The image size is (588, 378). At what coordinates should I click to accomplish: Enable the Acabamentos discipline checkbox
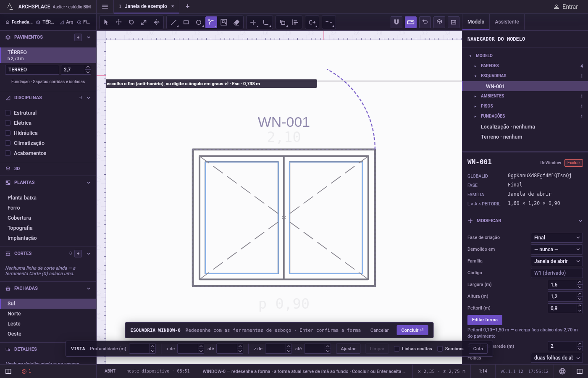(x=8, y=153)
